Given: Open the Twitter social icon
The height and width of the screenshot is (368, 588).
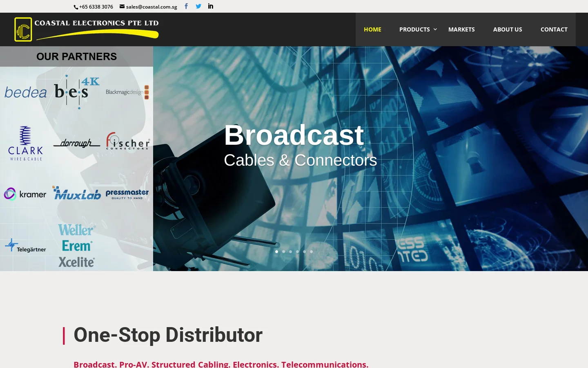Looking at the screenshot, I should tap(198, 6).
